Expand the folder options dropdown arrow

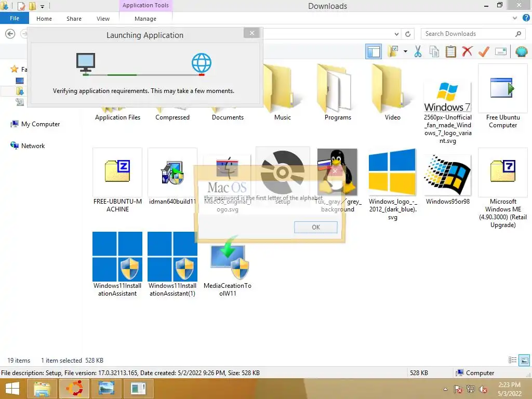(405, 51)
